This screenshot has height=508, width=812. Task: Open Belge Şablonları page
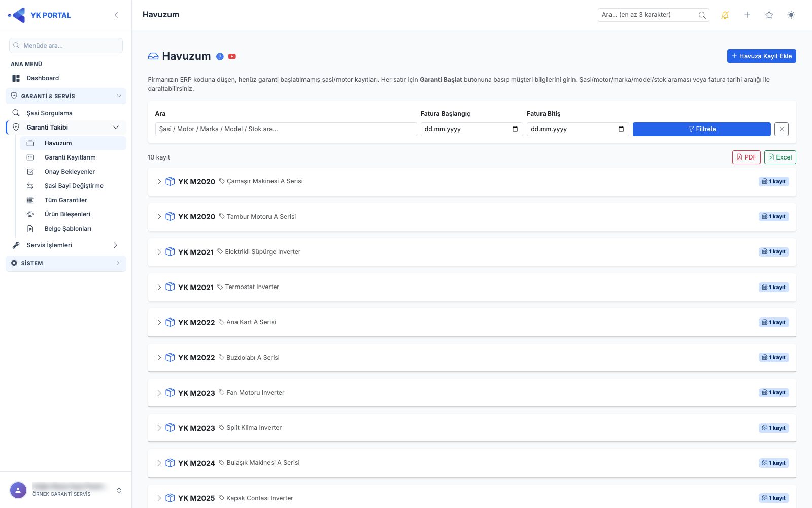tap(73, 229)
